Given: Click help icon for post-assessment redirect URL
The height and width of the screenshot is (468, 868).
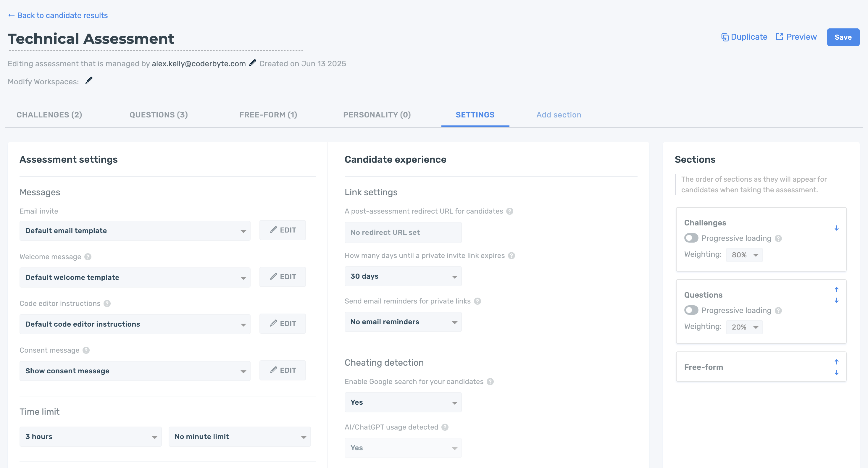Looking at the screenshot, I should (x=510, y=211).
